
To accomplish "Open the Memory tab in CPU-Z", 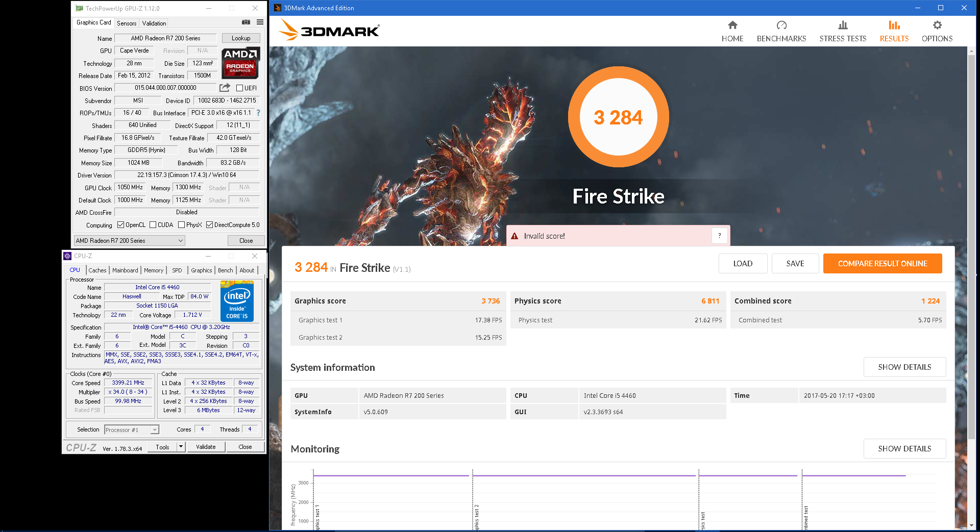I will [154, 270].
